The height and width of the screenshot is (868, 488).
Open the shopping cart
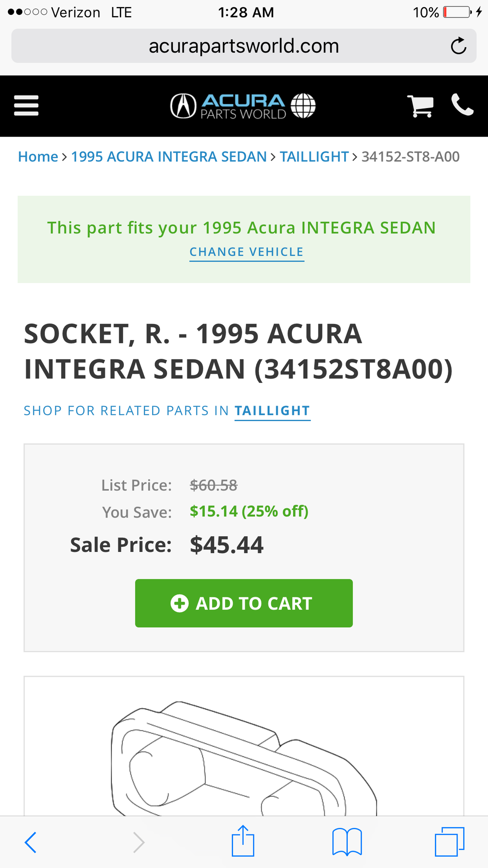coord(420,106)
